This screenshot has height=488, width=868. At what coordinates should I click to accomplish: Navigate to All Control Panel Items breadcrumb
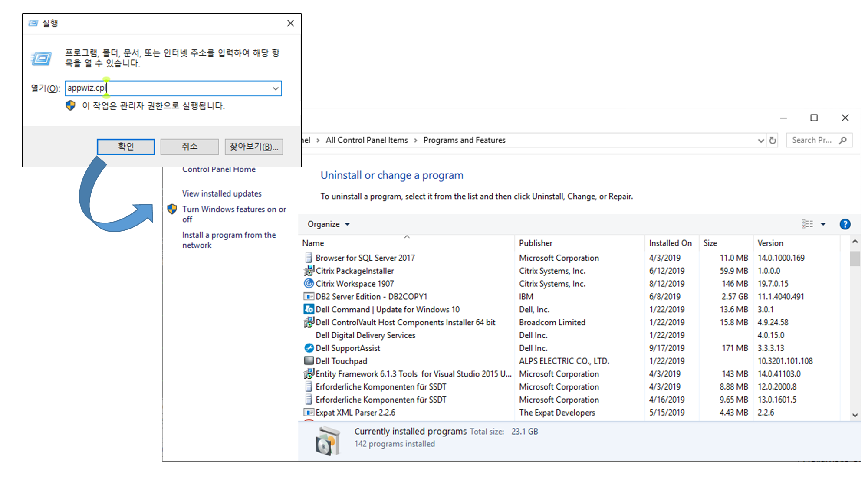[x=367, y=140]
